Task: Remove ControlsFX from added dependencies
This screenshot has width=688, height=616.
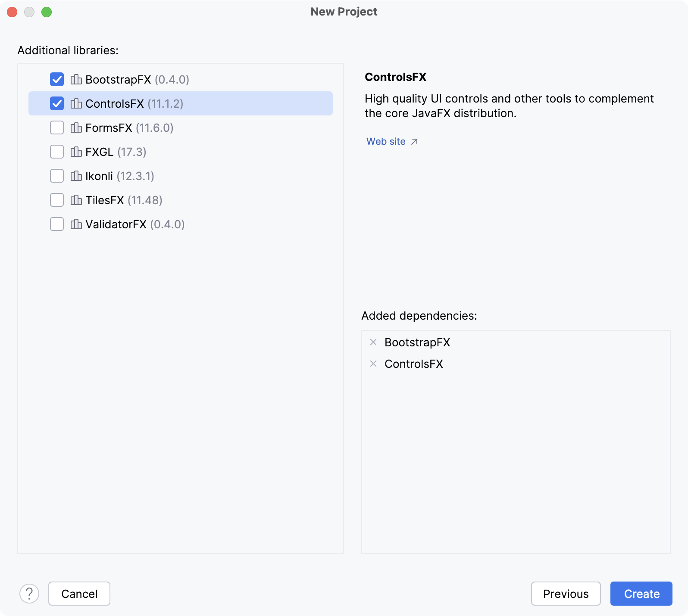Action: tap(373, 364)
